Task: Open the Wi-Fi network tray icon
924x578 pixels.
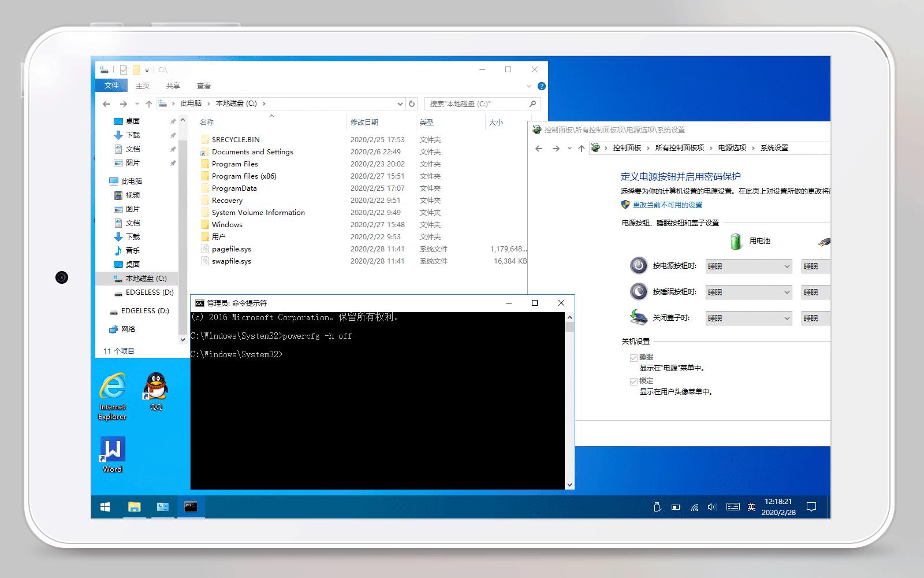Action: pyautogui.click(x=695, y=507)
